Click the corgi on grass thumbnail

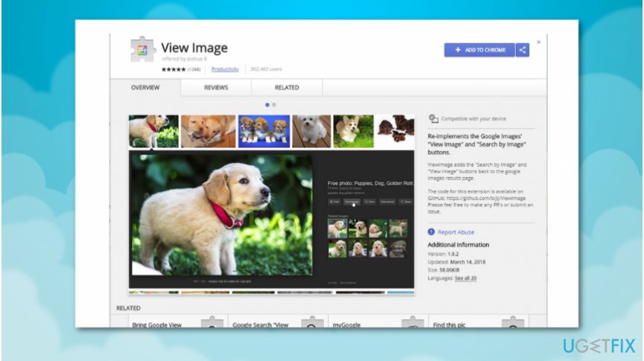coord(353,131)
